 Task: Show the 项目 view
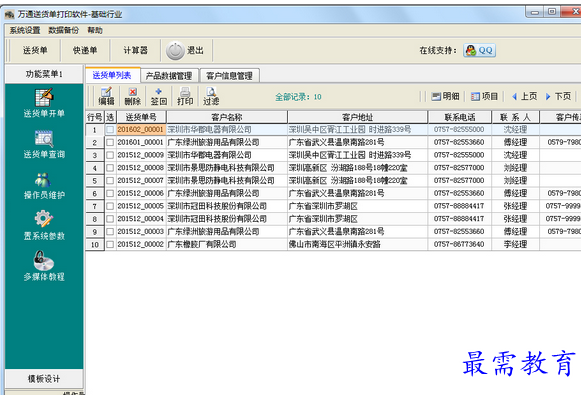pos(484,96)
